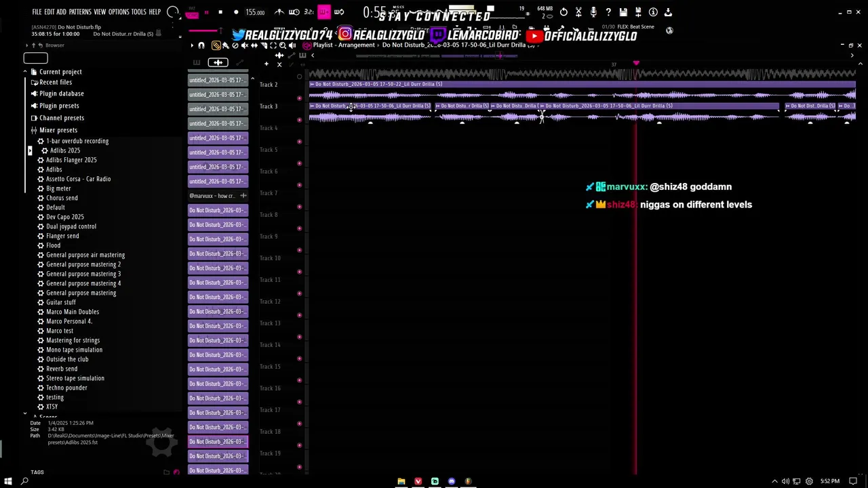Click the browser search box

pyautogui.click(x=35, y=58)
